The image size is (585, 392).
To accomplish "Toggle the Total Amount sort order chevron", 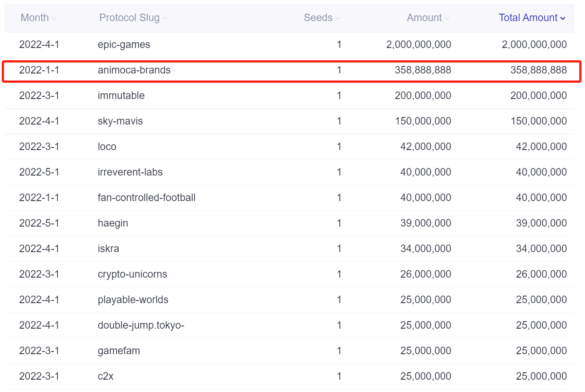I will [563, 18].
